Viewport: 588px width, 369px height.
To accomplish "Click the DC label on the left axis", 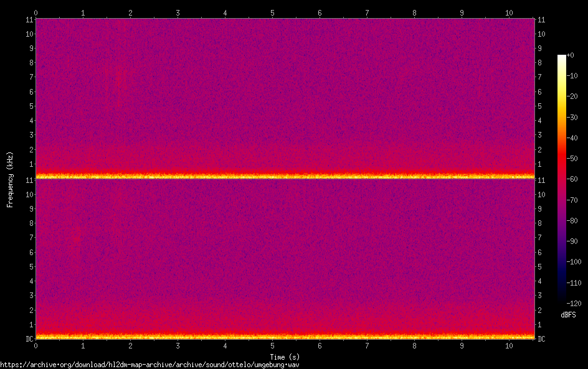I will 28,339.
